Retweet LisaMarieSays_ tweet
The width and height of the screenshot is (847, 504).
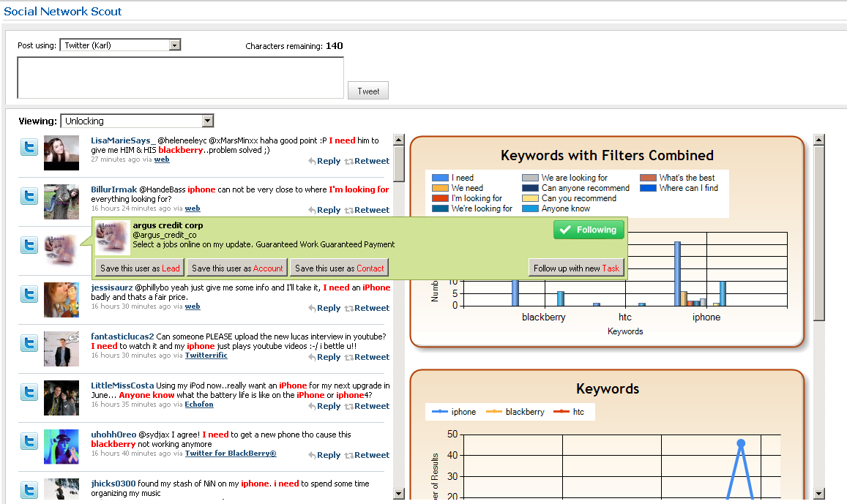coord(367,161)
